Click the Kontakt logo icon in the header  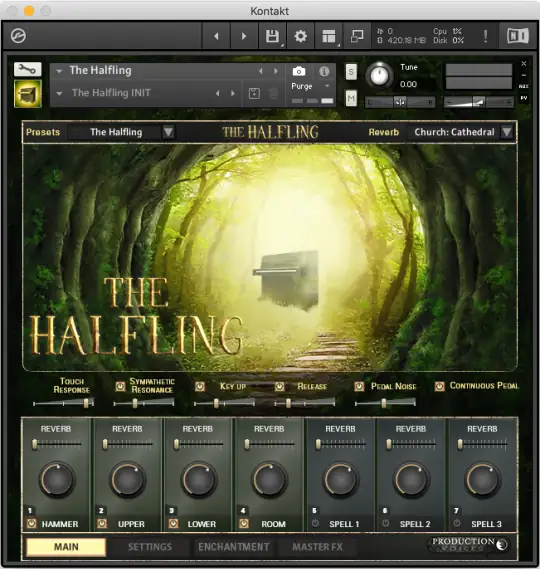[18, 36]
